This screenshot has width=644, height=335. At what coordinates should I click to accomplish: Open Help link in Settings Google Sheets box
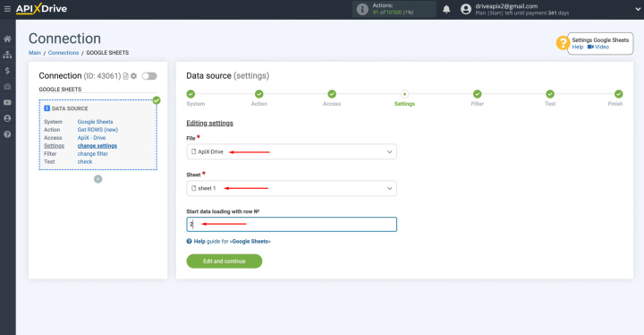[578, 47]
